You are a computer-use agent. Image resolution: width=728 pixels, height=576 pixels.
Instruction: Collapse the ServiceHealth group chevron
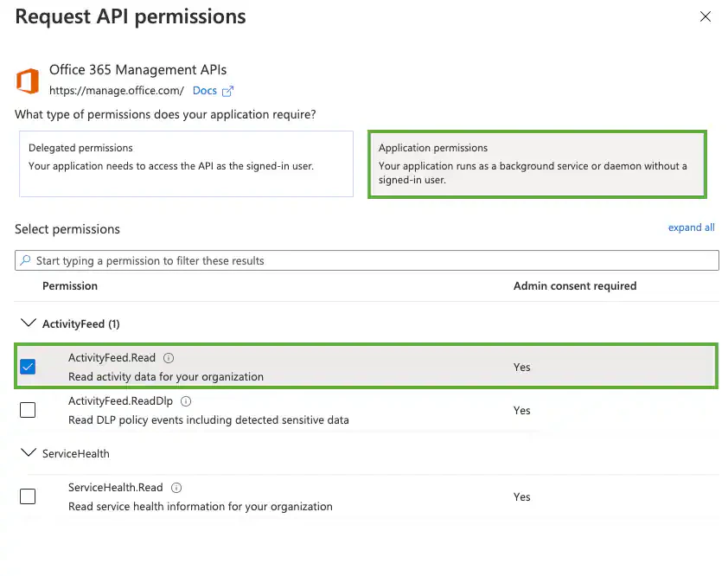[29, 452]
